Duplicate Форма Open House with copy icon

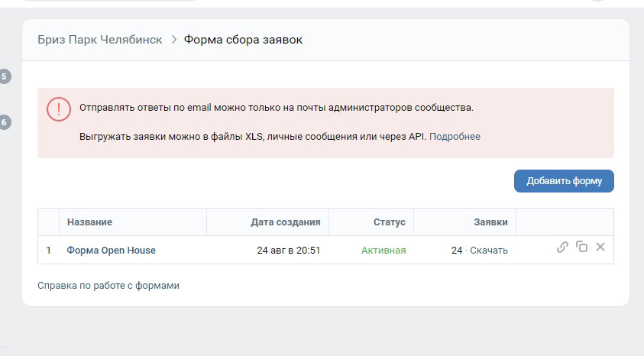coord(581,246)
